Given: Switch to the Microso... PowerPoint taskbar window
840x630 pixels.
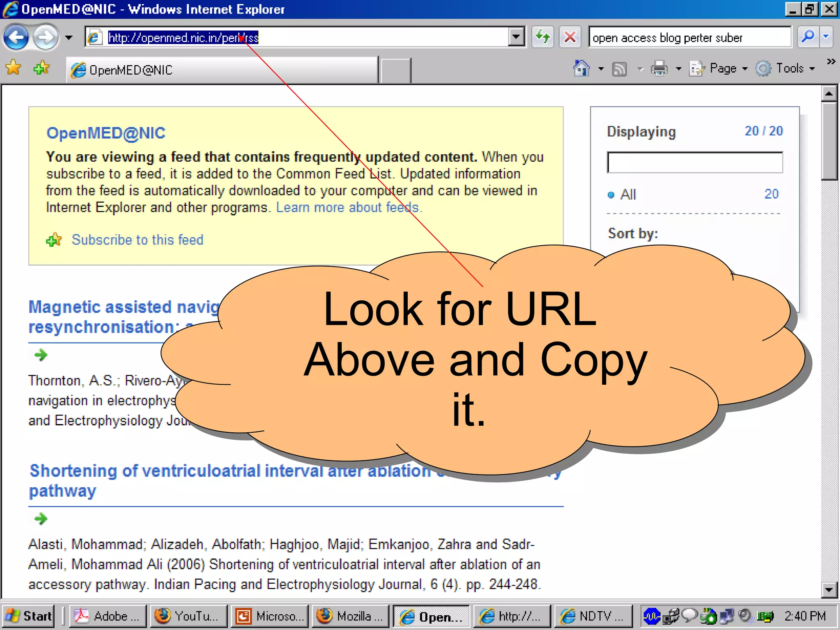Looking at the screenshot, I should pos(269,616).
